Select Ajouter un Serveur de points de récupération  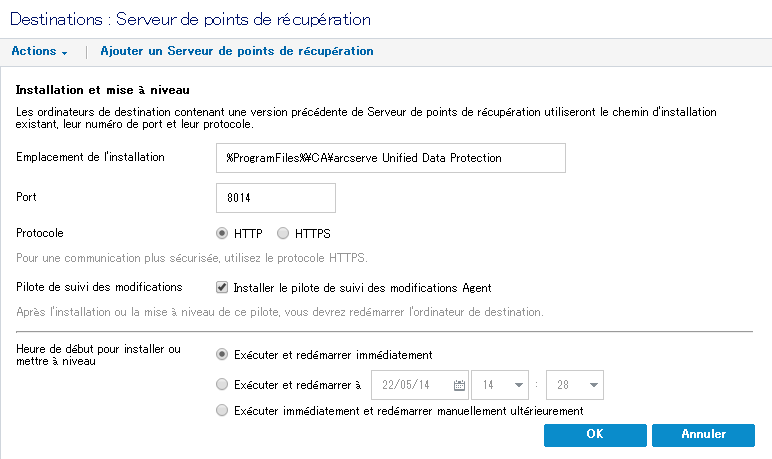coord(237,51)
